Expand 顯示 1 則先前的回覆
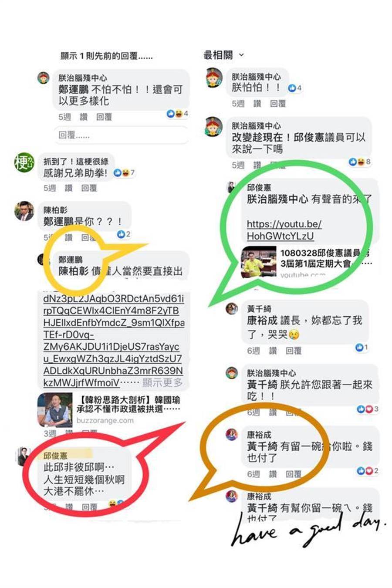The height and width of the screenshot is (588, 392). (x=107, y=56)
